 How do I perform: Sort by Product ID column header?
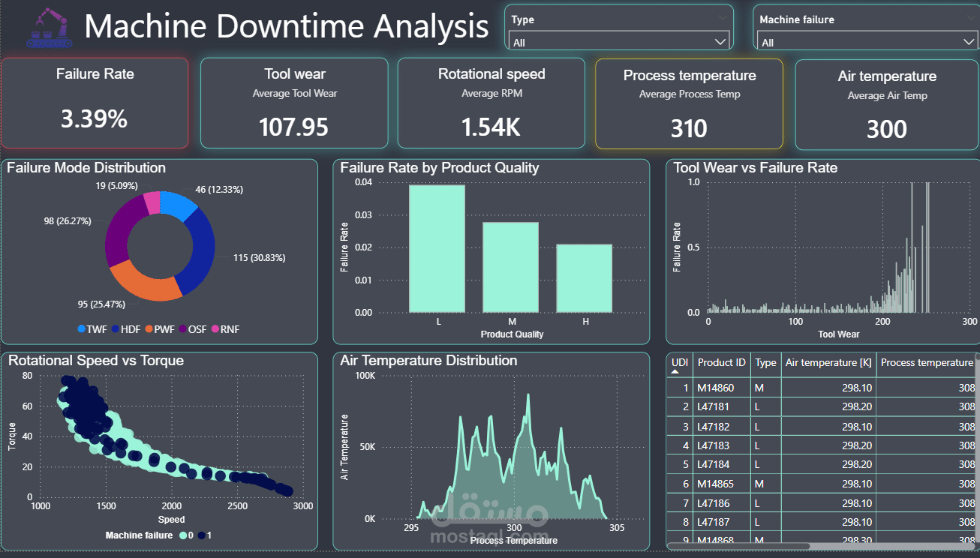click(x=721, y=363)
